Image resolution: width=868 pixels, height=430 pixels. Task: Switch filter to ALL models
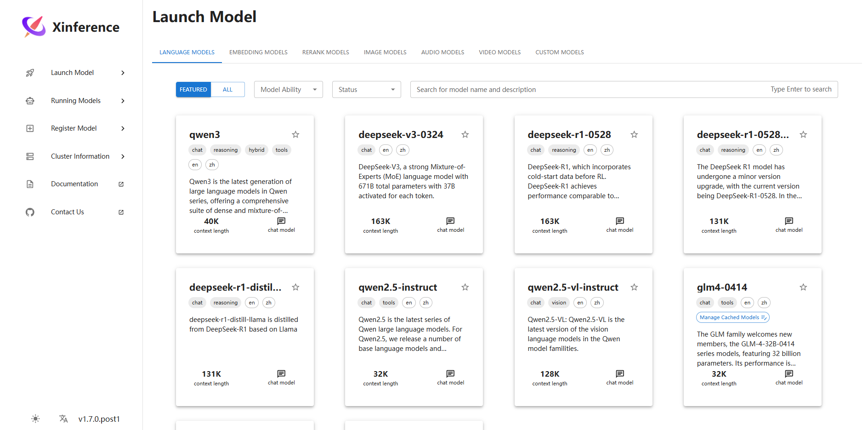(x=227, y=90)
